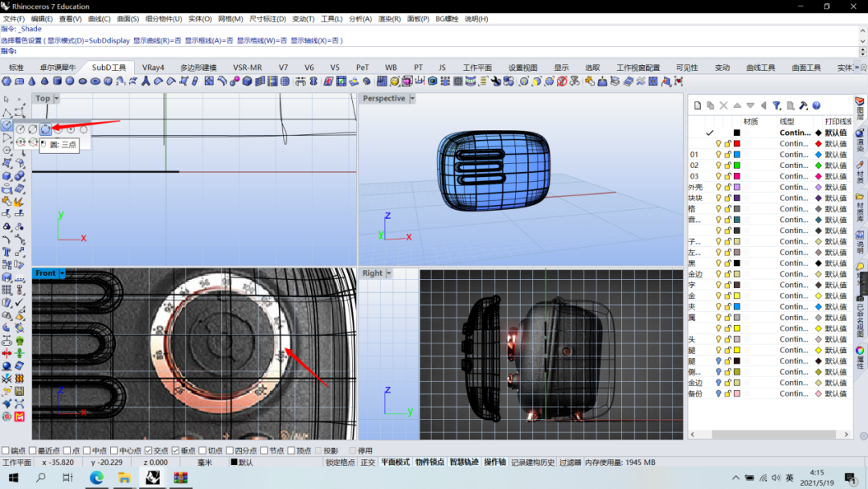This screenshot has width=868, height=489.
Task: Move layer up with the triangle icon
Action: [737, 105]
